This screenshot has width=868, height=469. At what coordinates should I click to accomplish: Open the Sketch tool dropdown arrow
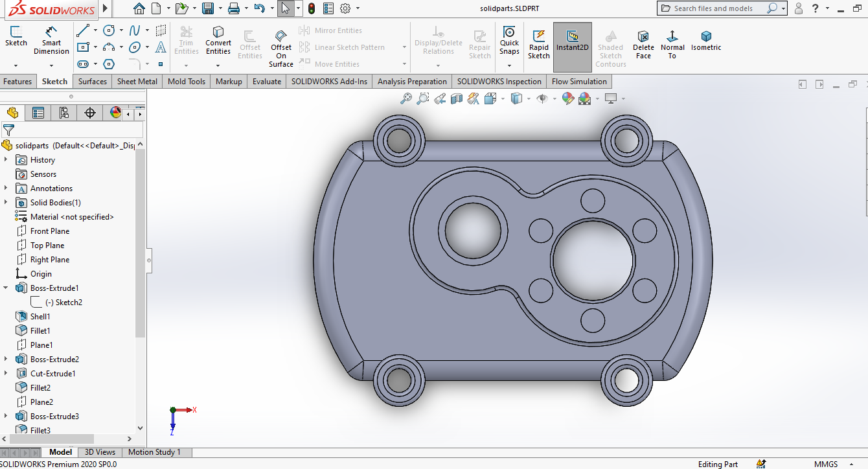click(16, 65)
